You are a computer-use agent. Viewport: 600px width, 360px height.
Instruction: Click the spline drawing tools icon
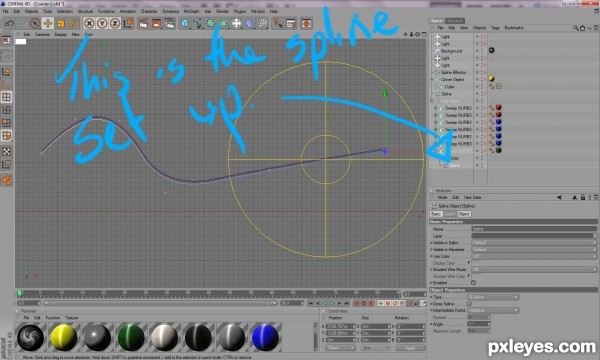pos(198,24)
